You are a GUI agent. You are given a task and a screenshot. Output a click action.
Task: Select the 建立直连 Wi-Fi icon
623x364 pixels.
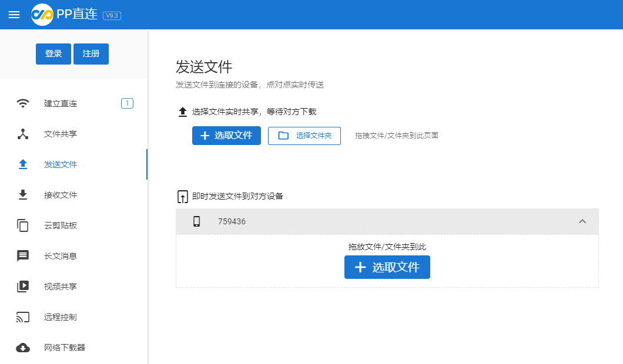tap(22, 103)
